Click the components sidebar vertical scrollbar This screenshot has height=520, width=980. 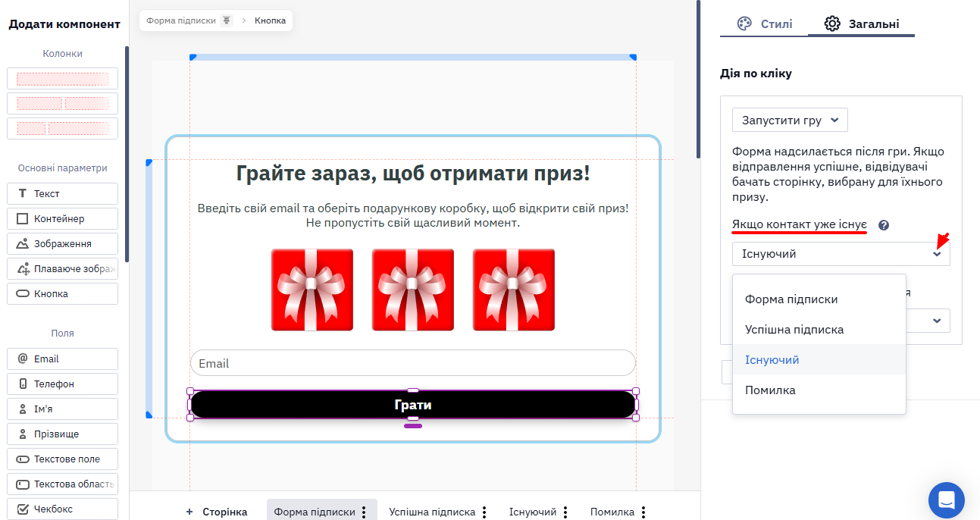[127, 154]
